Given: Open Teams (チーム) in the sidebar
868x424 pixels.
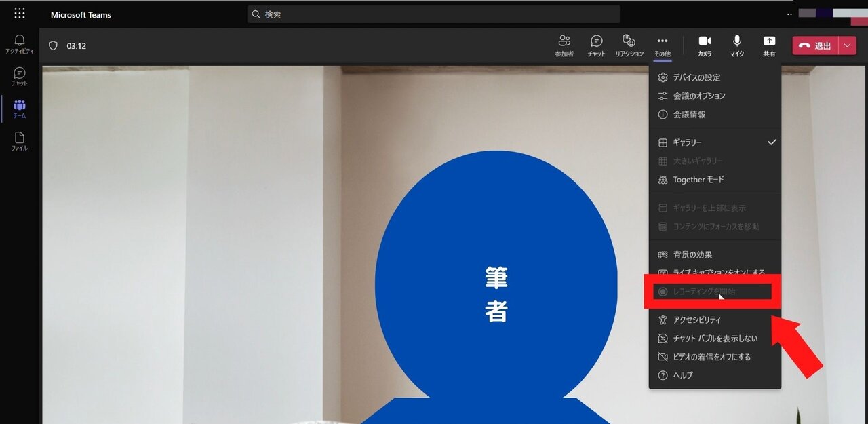Looking at the screenshot, I should tap(20, 109).
